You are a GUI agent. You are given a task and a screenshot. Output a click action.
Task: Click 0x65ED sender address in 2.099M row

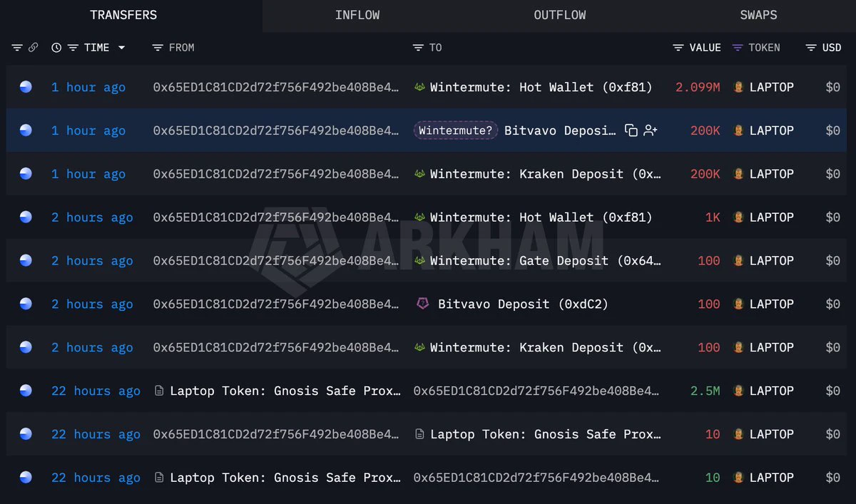tap(276, 87)
